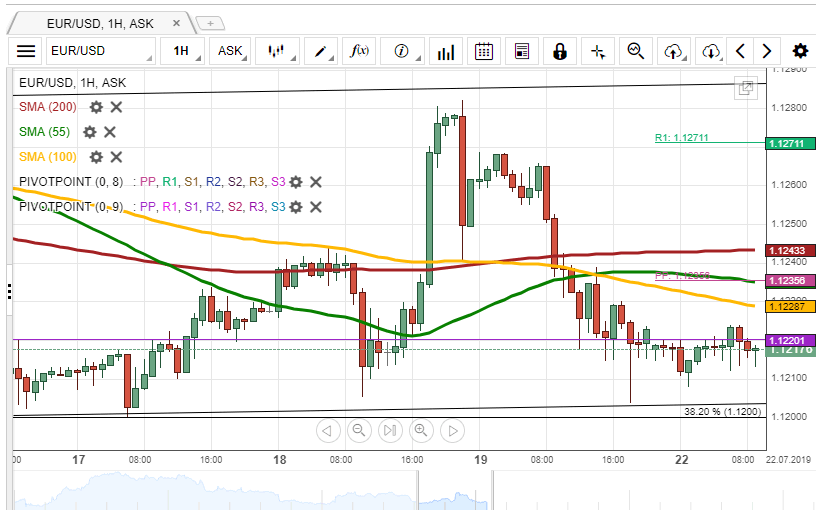Image resolution: width=822 pixels, height=515 pixels.
Task: Select the pencil drawing tool
Action: tap(322, 51)
